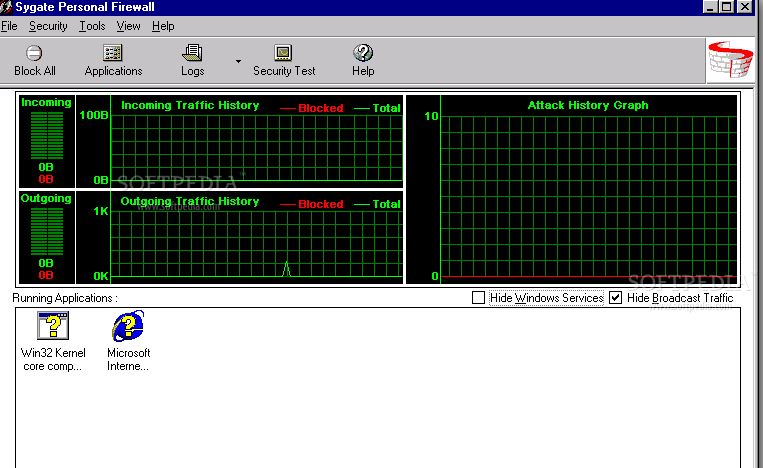Click the Incoming Traffic History graph
This screenshot has width=763, height=468.
240,141
